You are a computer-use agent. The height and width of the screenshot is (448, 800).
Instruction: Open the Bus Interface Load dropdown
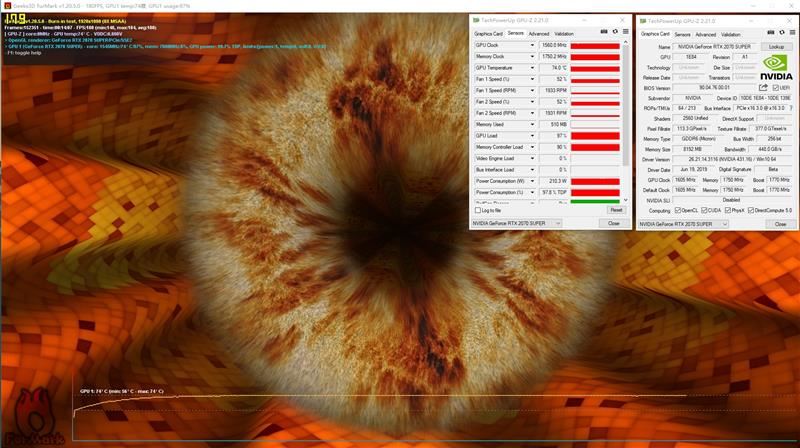tap(532, 170)
